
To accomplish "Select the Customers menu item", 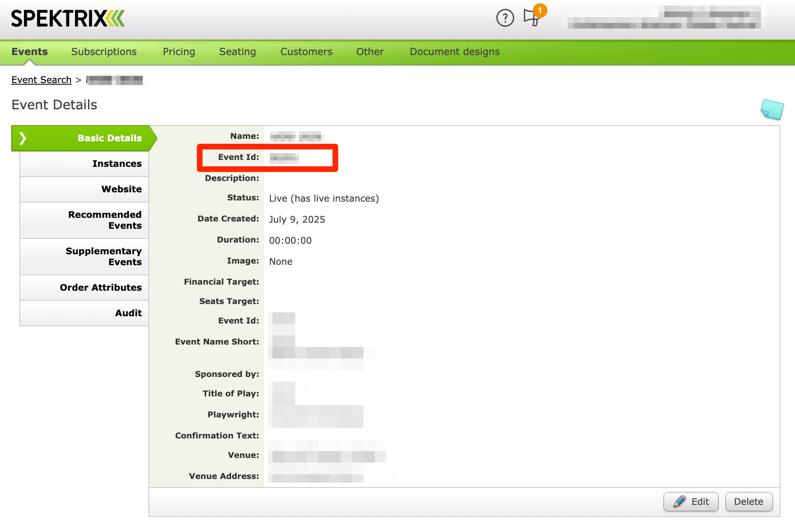I will tap(306, 52).
